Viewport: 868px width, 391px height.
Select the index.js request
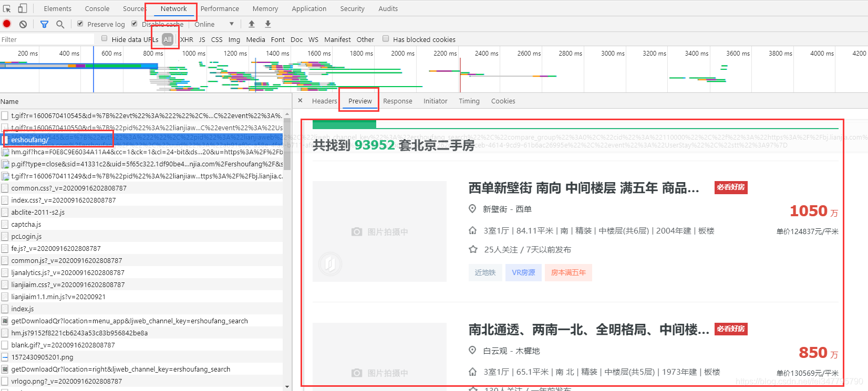point(141,309)
